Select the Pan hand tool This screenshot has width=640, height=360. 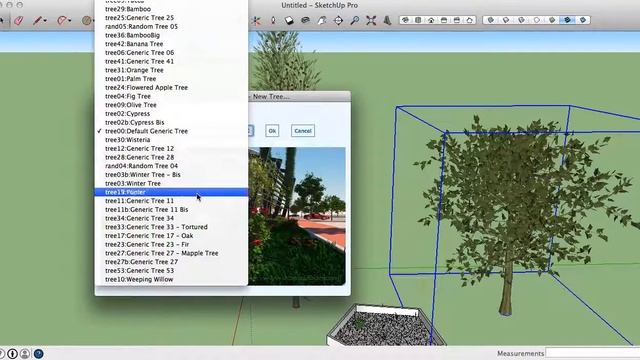point(322,20)
